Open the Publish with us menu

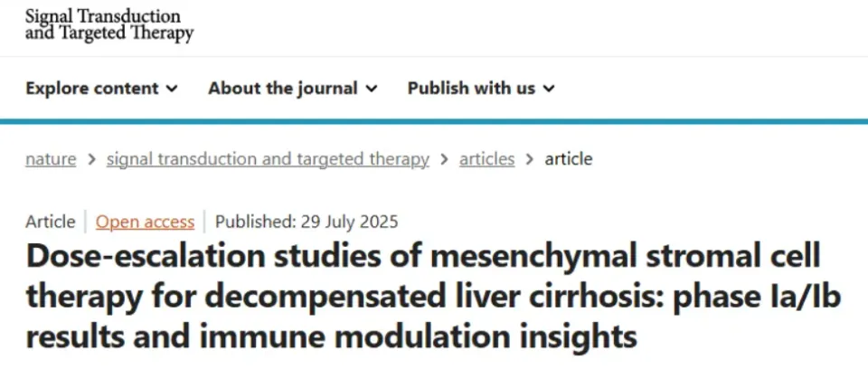481,88
